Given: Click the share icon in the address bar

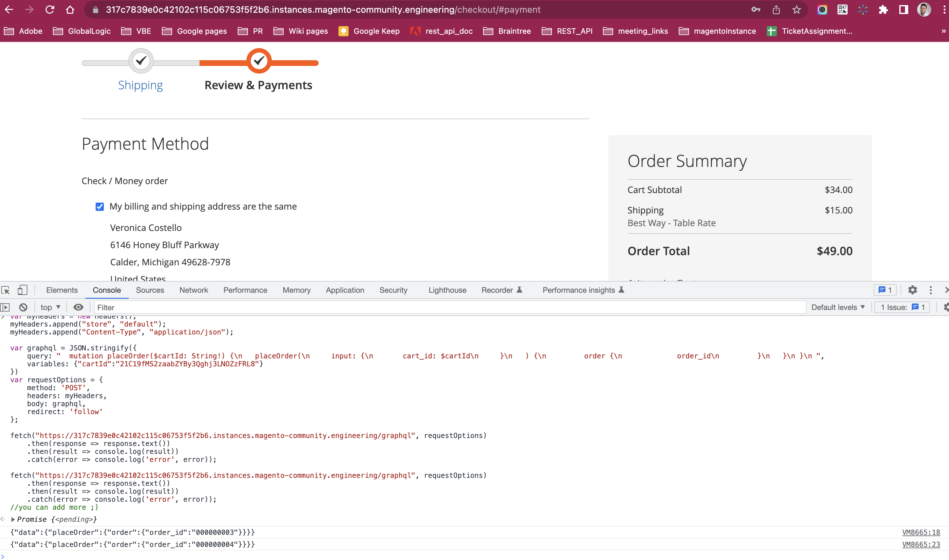Looking at the screenshot, I should tap(776, 10).
